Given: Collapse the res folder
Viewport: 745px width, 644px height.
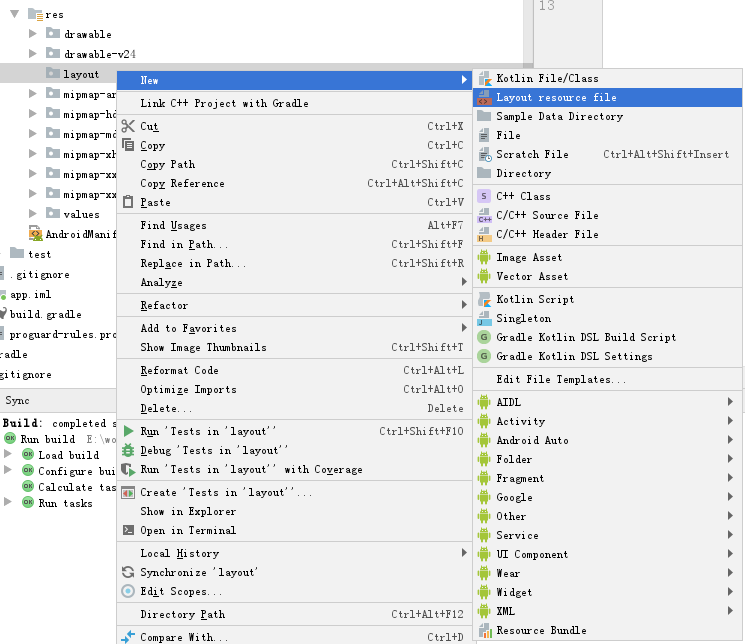Looking at the screenshot, I should (x=15, y=14).
